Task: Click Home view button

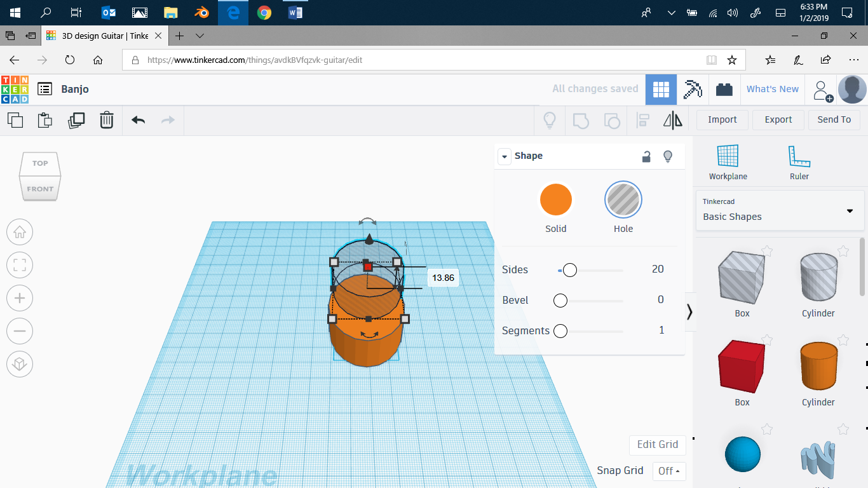Action: coord(20,232)
